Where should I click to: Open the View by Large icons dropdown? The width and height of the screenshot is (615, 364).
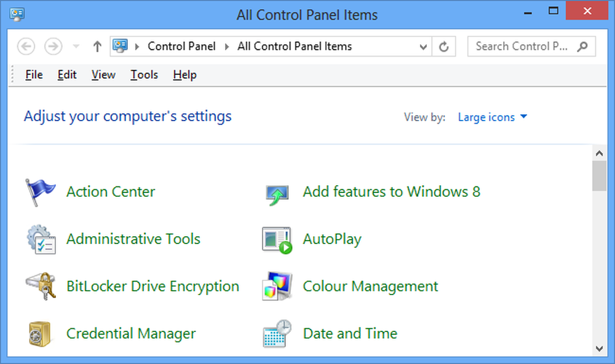[492, 117]
